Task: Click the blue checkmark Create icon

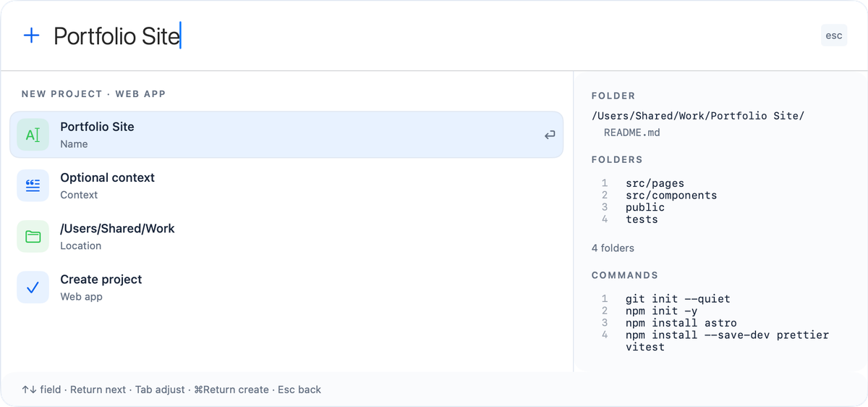Action: click(x=33, y=288)
